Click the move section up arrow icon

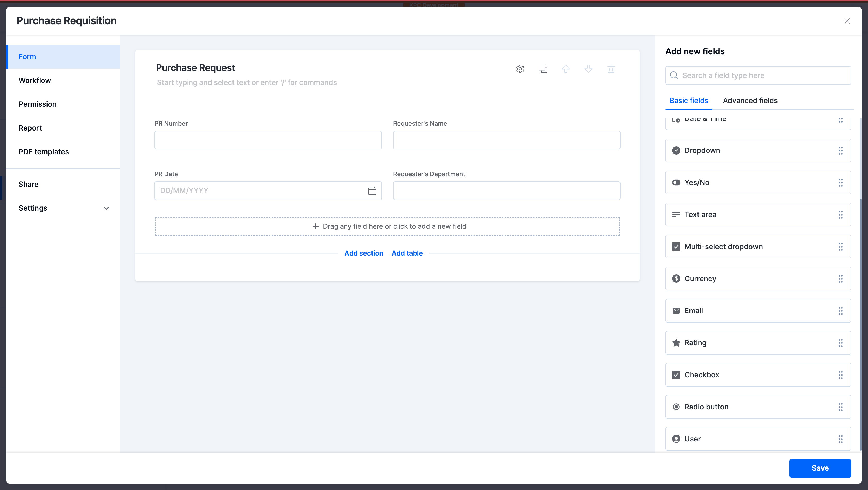(x=566, y=69)
